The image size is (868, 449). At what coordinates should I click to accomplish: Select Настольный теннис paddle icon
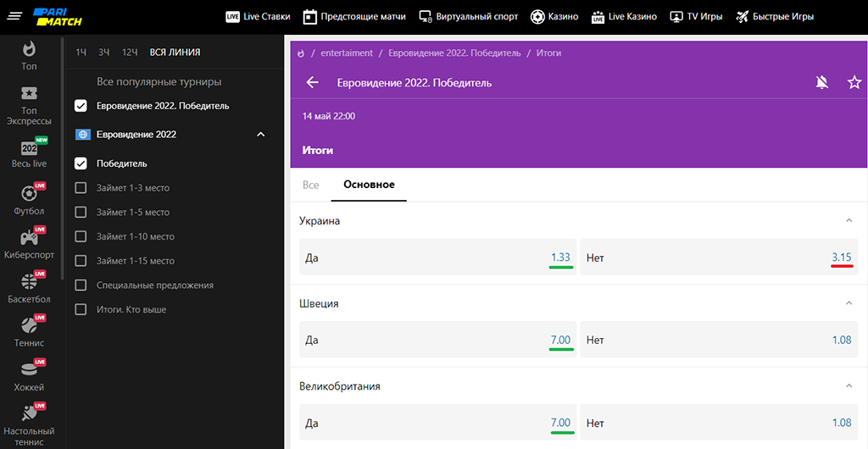(x=29, y=413)
